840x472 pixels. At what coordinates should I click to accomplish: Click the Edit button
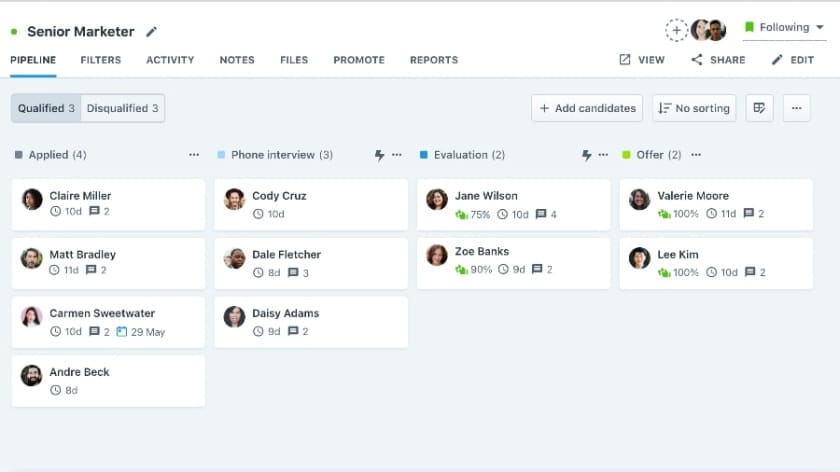click(793, 60)
